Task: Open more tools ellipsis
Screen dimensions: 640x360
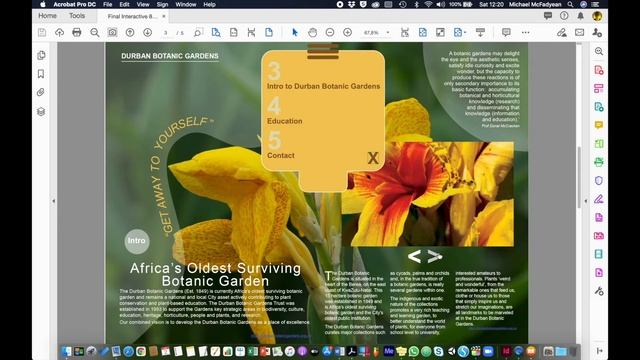Action: click(525, 33)
